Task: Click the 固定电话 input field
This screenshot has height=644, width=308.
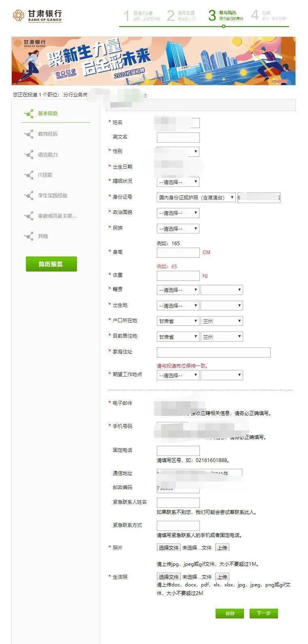Action: (x=178, y=451)
